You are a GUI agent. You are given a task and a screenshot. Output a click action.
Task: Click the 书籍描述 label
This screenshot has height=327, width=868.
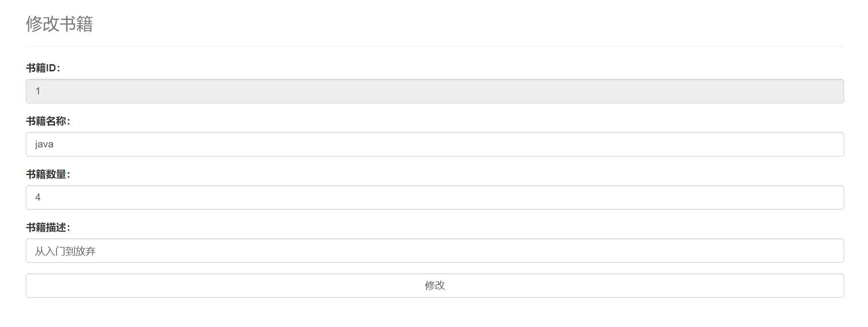point(48,227)
